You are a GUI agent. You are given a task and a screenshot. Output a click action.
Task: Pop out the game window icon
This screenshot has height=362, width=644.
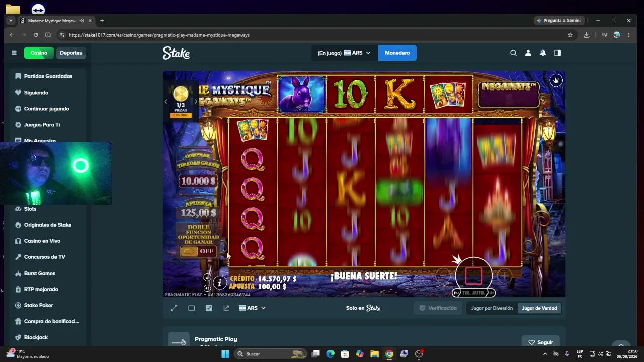point(226,308)
